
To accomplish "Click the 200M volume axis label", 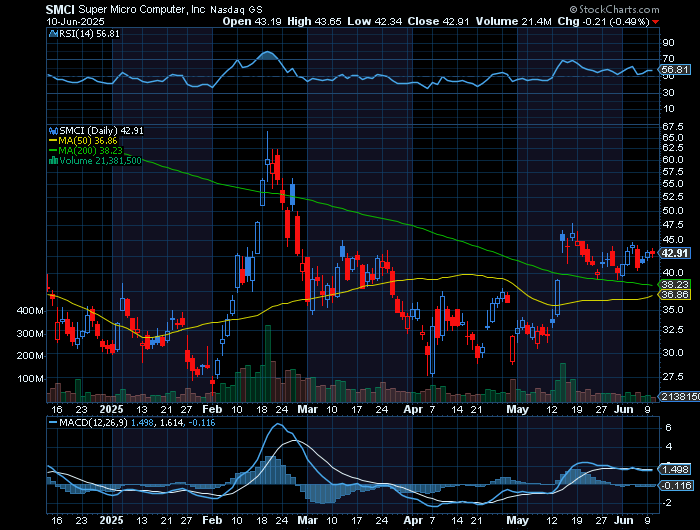I will [30, 356].
